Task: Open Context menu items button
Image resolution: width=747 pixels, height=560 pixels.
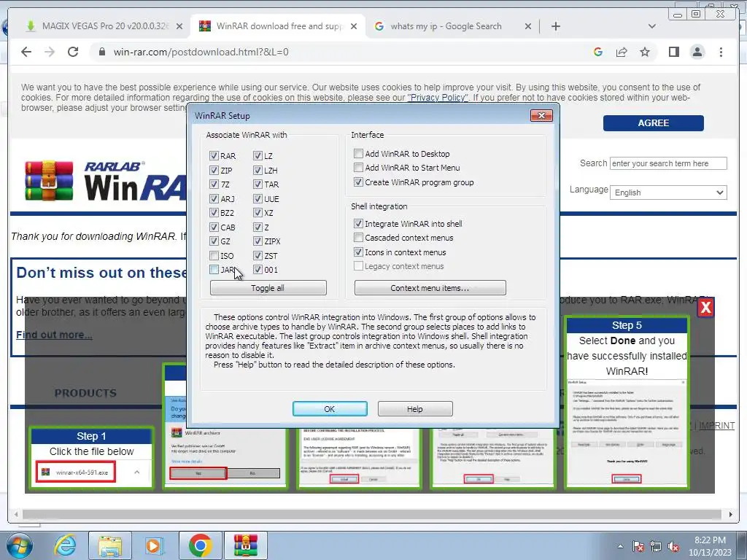Action: pyautogui.click(x=430, y=287)
